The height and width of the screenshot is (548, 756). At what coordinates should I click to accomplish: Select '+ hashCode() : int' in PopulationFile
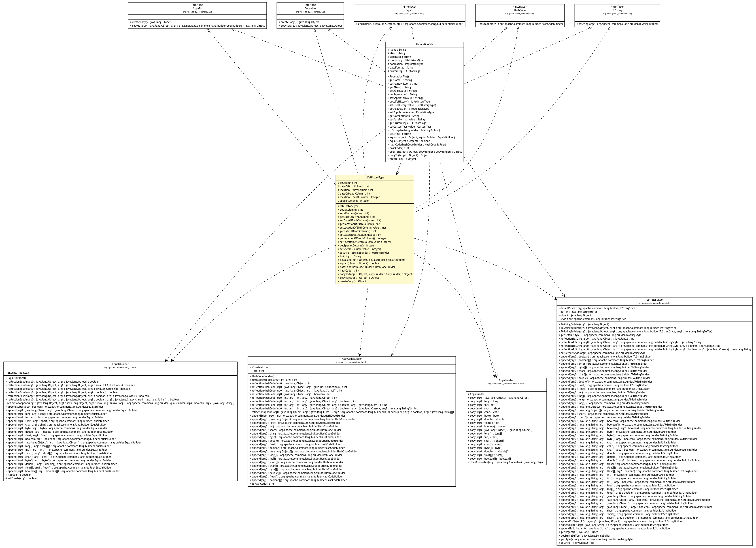click(398, 148)
